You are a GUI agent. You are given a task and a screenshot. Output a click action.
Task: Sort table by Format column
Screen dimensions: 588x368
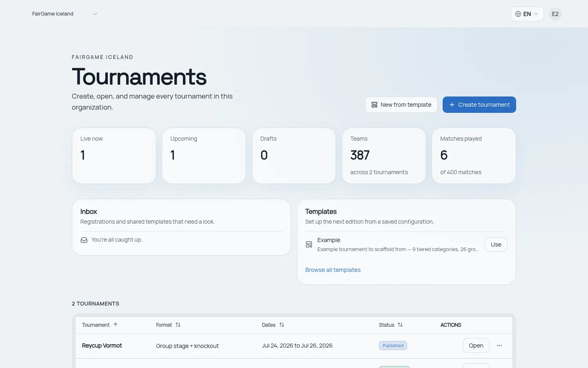(168, 325)
